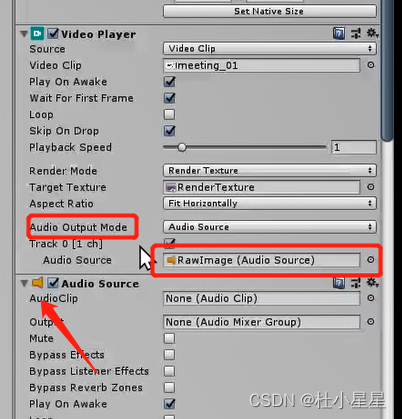Screen dimensions: 402x419
Task: Open object picker for AudioClip field
Action: point(371,298)
